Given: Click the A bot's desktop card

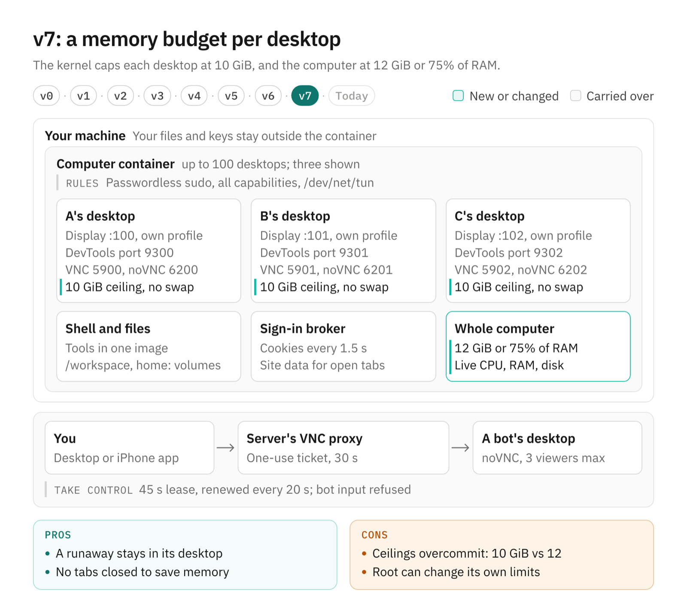Looking at the screenshot, I should click(x=557, y=448).
